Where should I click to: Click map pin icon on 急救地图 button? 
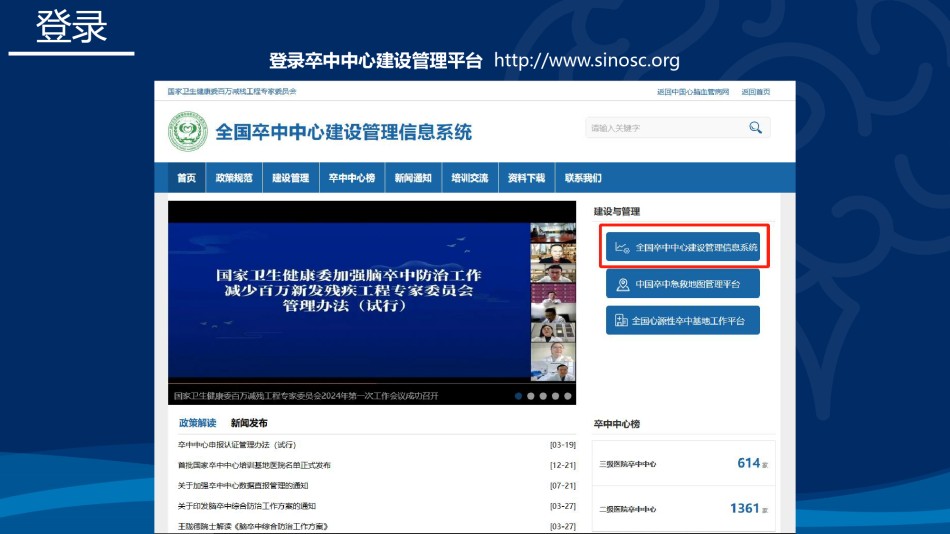[623, 284]
